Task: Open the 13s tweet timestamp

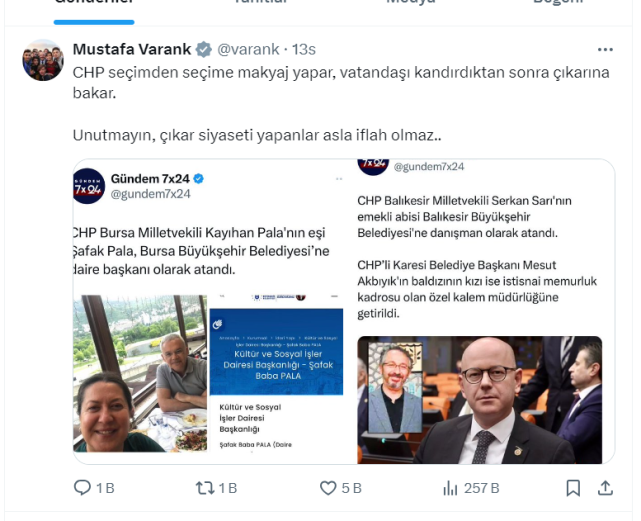Action: (x=304, y=49)
